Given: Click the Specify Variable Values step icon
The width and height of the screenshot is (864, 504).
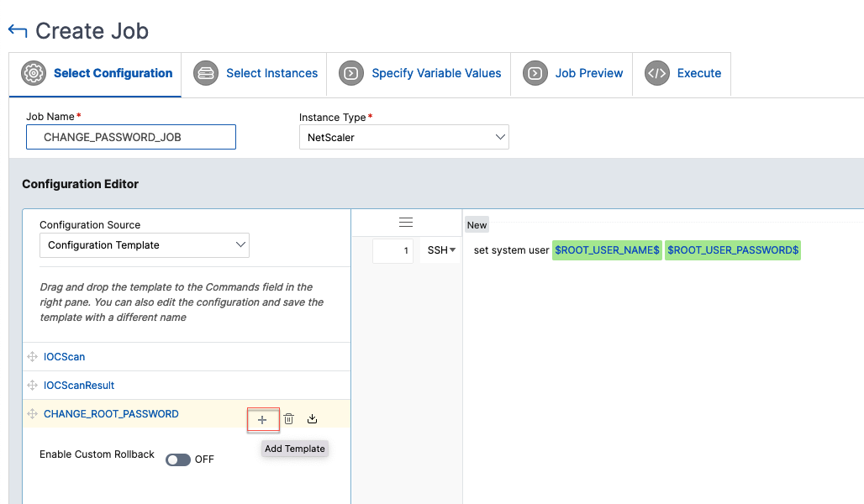Looking at the screenshot, I should pyautogui.click(x=351, y=73).
